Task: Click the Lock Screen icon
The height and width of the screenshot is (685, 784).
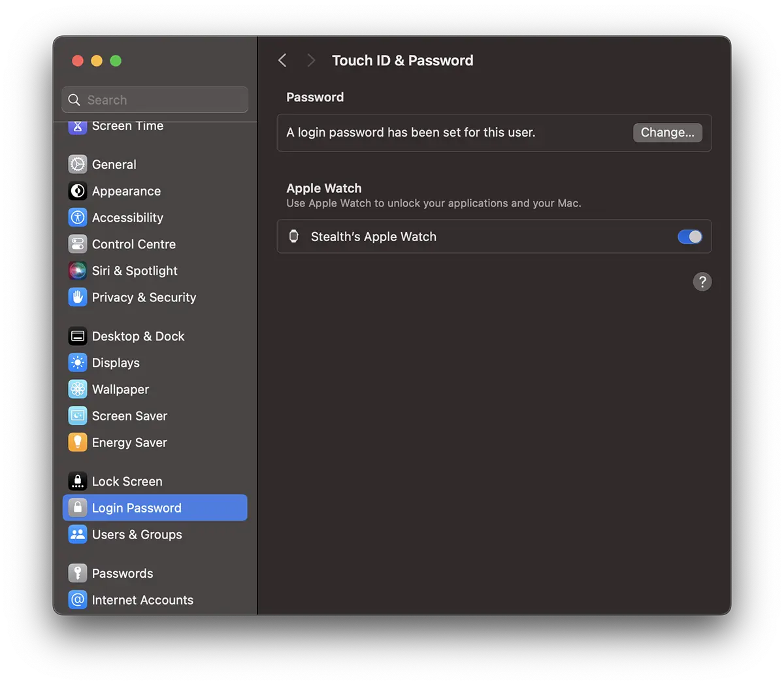Action: pyautogui.click(x=78, y=481)
